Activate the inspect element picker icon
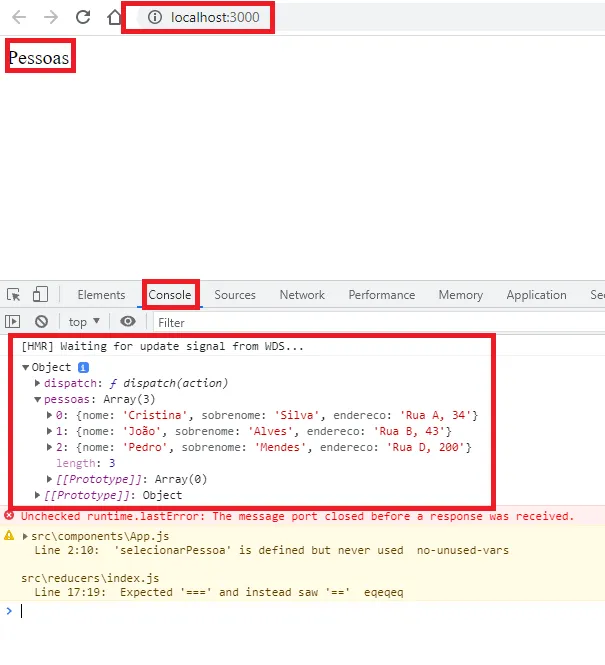This screenshot has width=605, height=665. 14,295
